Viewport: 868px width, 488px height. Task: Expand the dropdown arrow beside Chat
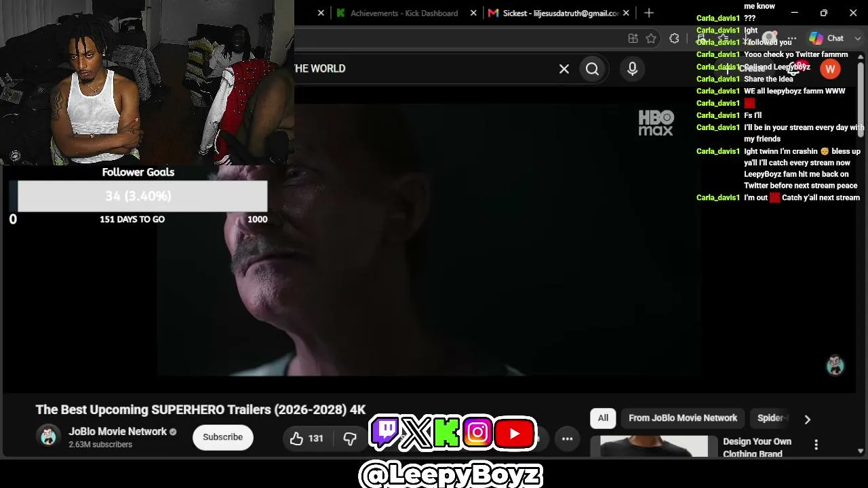click(858, 39)
